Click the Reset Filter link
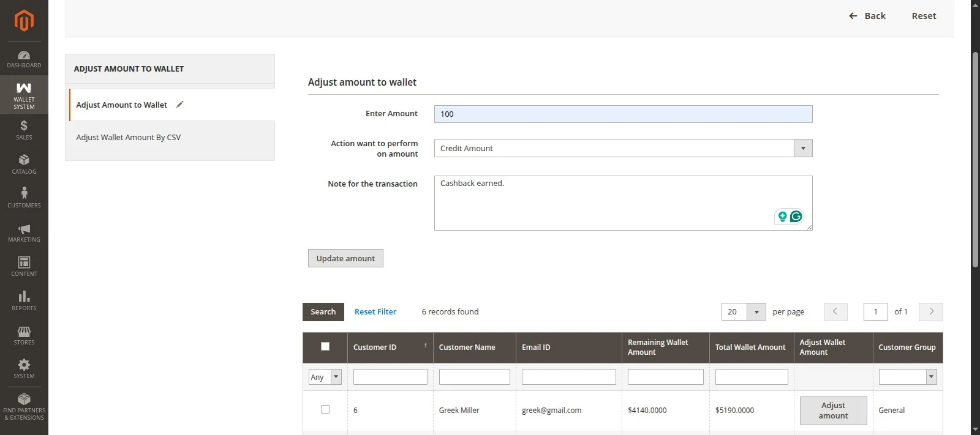 click(375, 311)
